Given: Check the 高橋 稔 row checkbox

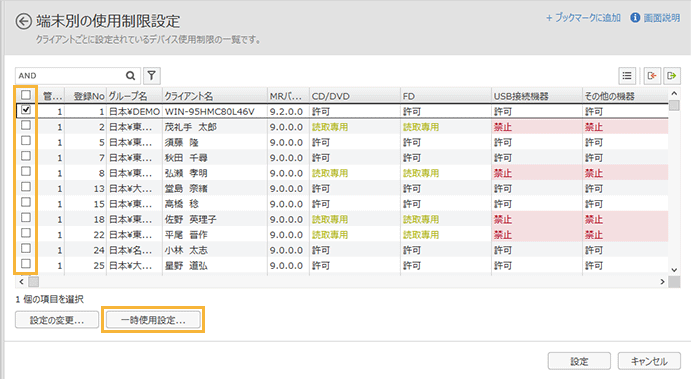Looking at the screenshot, I should click(x=26, y=202).
